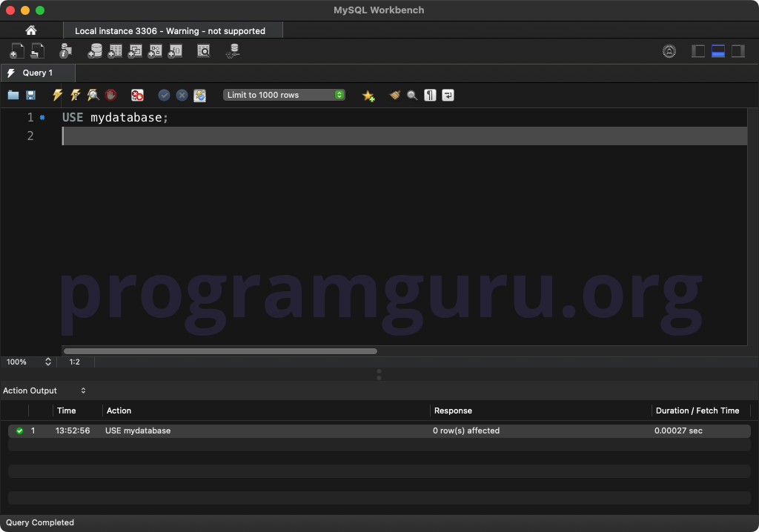Place cursor on empty line 2 in editor
The height and width of the screenshot is (532, 759).
pyautogui.click(x=404, y=136)
